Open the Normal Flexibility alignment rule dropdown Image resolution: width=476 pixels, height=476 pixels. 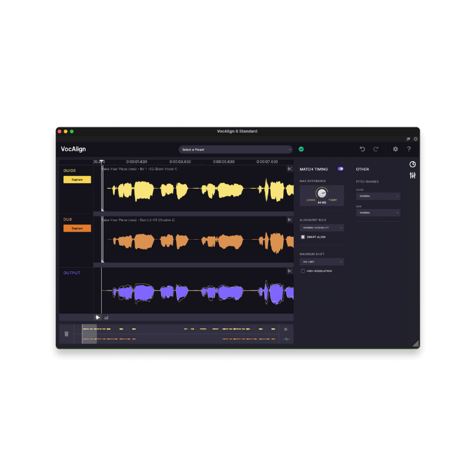[321, 228]
